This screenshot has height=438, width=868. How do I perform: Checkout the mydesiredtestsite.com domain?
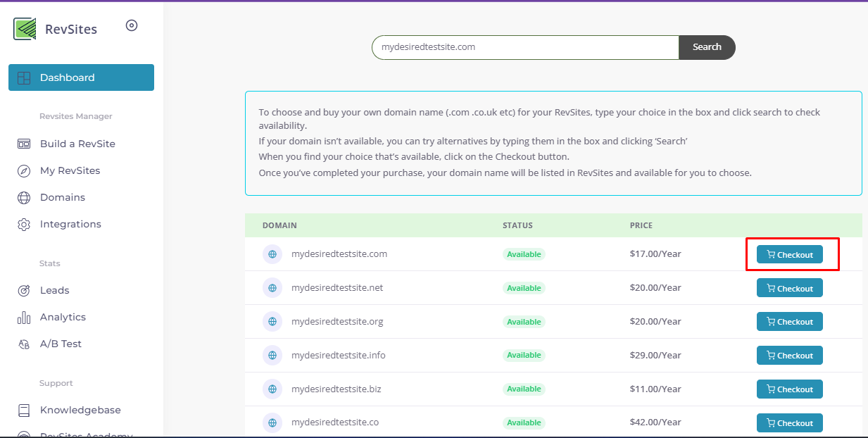click(789, 255)
